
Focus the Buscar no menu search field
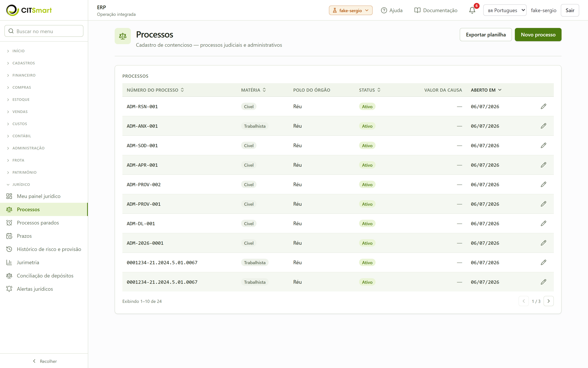click(x=44, y=31)
